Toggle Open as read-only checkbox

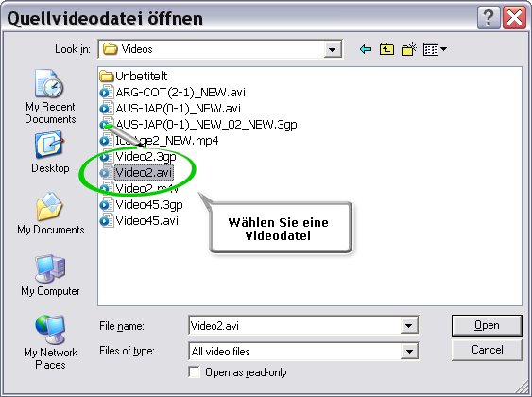195,372
